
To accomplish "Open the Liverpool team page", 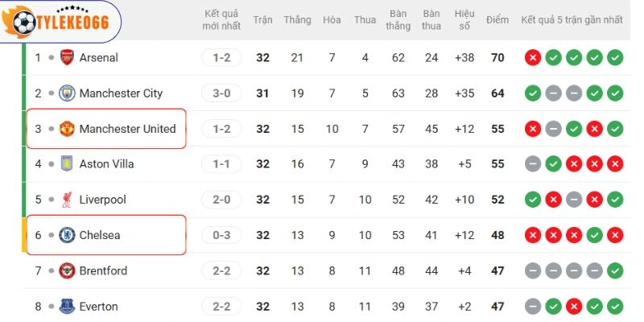I will 102,200.
